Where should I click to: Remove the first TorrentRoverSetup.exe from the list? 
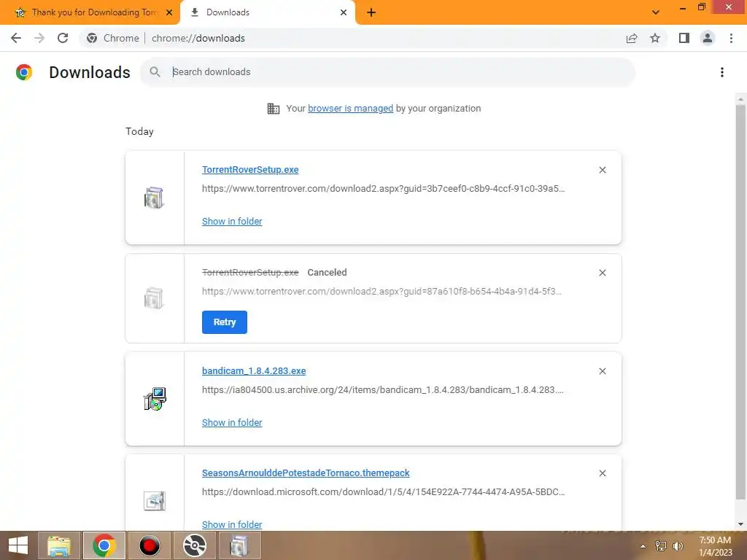point(602,170)
